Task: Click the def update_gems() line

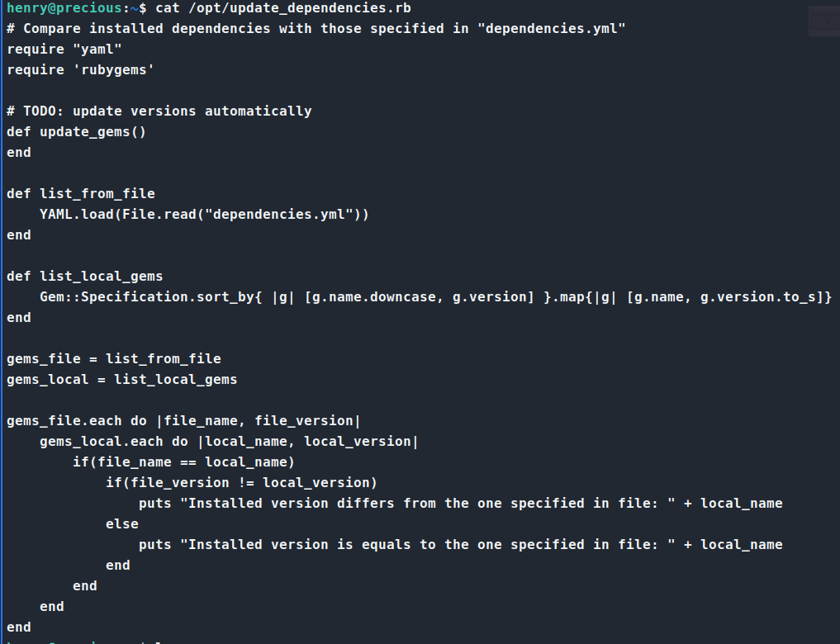Action: (77, 132)
